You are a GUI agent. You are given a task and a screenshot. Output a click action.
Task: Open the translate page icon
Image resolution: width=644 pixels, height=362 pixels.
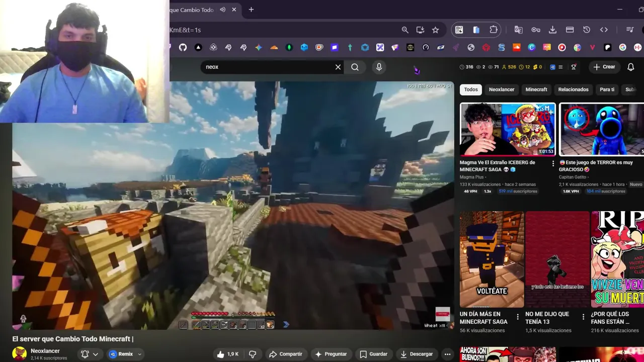pos(518,30)
